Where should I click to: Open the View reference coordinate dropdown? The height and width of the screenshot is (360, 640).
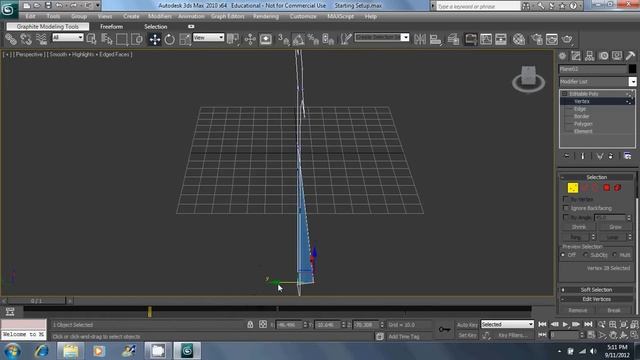coord(209,37)
